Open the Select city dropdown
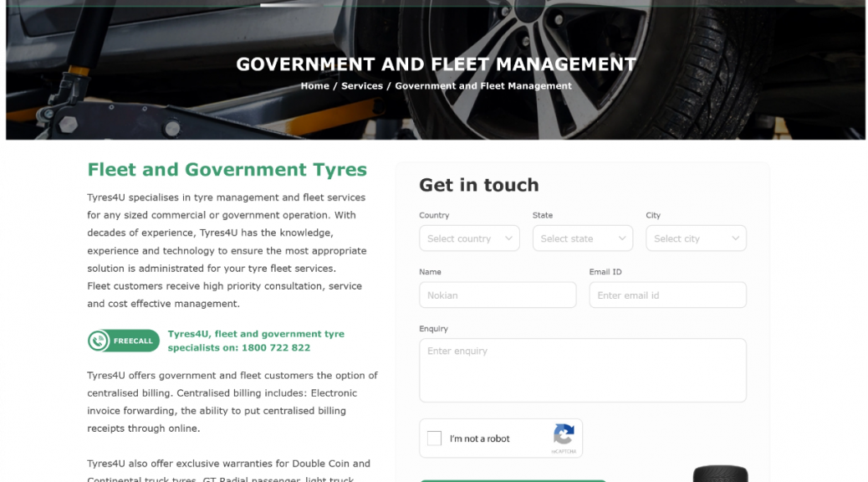Image resolution: width=868 pixels, height=482 pixels. [696, 238]
